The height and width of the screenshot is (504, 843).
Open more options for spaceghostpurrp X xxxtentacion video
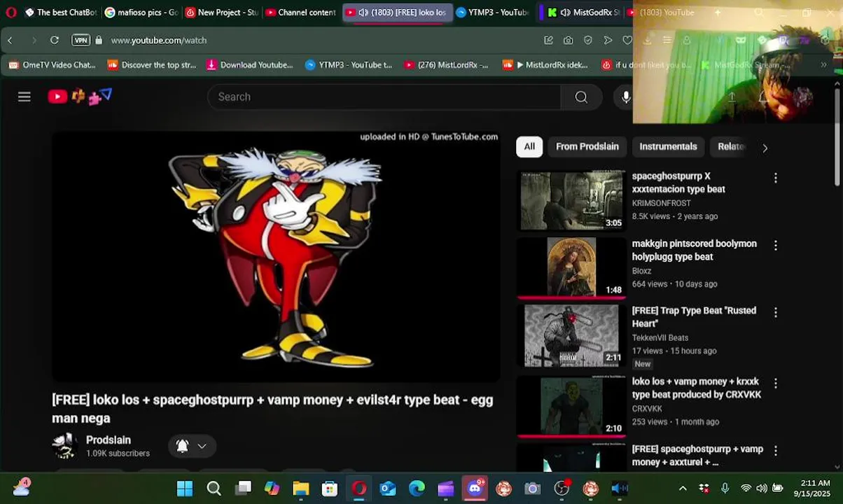click(x=775, y=178)
